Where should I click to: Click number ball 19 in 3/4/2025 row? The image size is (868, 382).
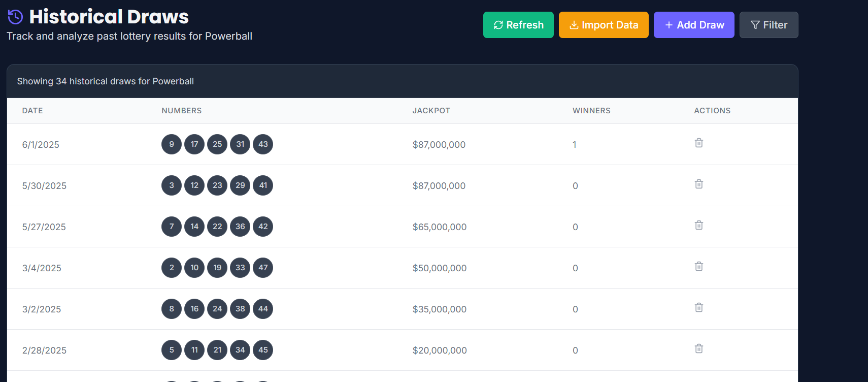(x=217, y=268)
